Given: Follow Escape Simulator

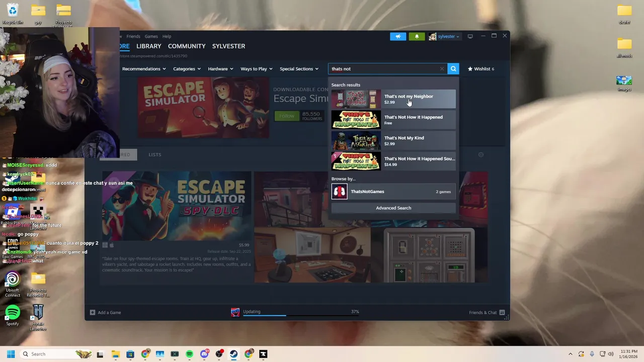Looking at the screenshot, I should pyautogui.click(x=287, y=116).
